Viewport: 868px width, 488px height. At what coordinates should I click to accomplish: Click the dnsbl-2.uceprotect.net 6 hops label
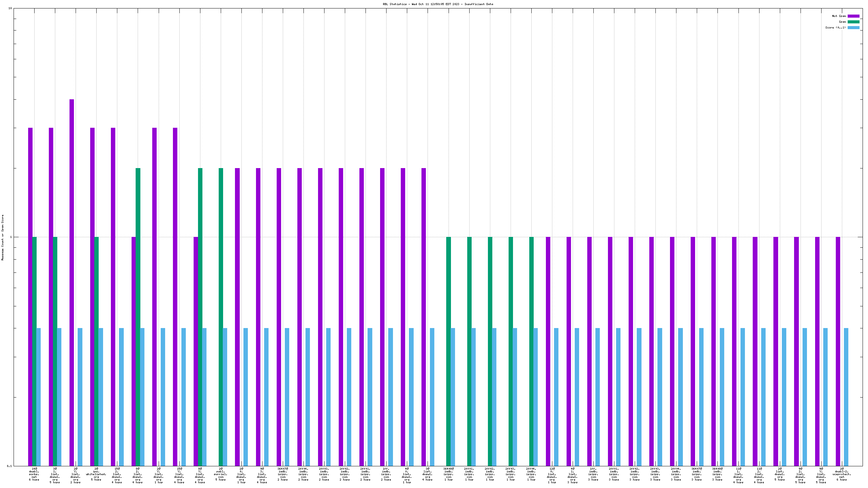(x=842, y=474)
